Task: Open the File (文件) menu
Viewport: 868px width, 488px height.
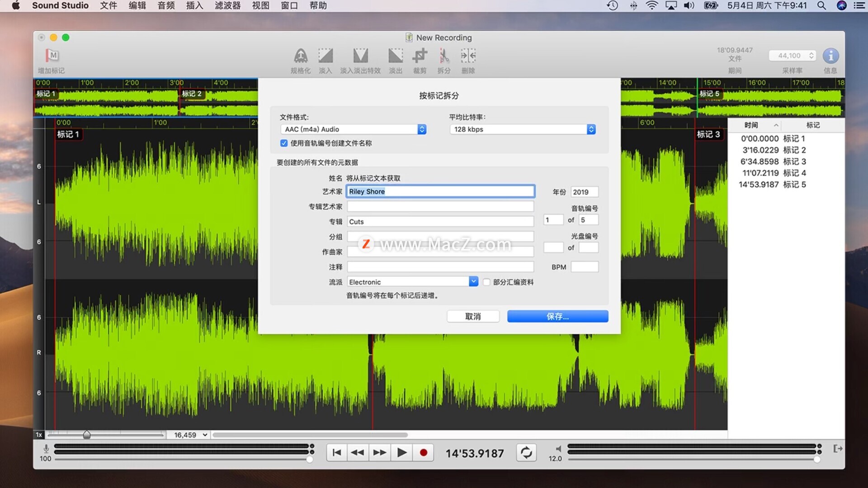Action: [108, 5]
